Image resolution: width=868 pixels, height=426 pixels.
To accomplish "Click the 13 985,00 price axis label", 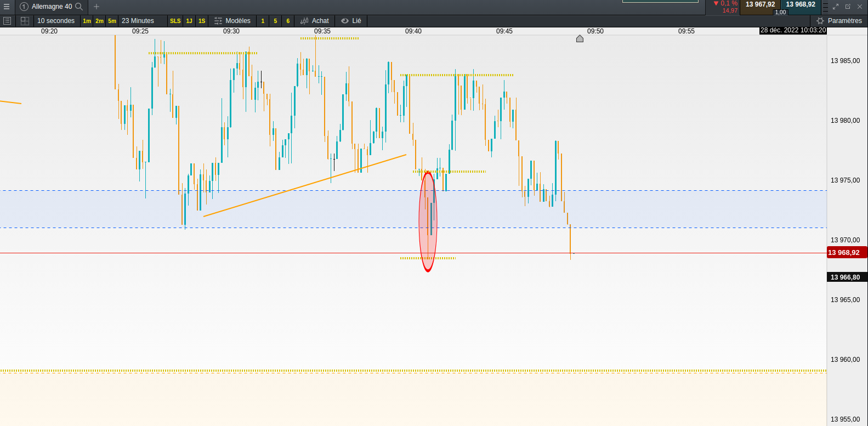I will (846, 61).
